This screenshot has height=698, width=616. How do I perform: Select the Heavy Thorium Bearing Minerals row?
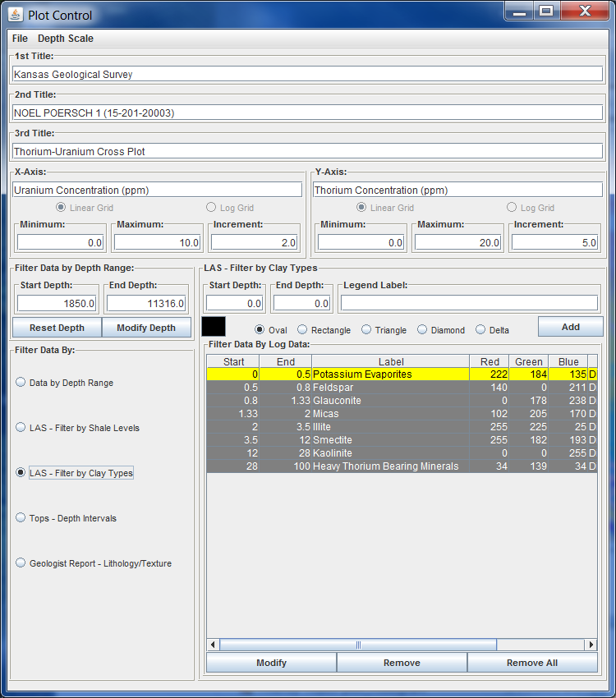[402, 466]
